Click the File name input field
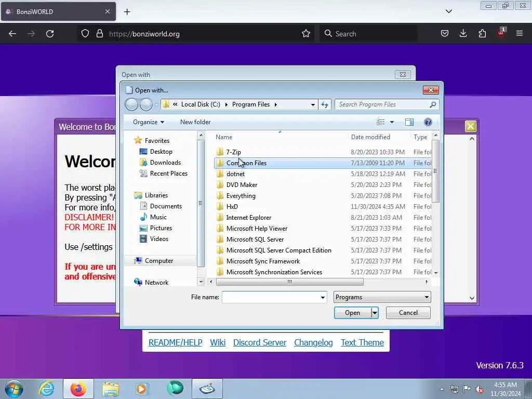 coord(271,298)
